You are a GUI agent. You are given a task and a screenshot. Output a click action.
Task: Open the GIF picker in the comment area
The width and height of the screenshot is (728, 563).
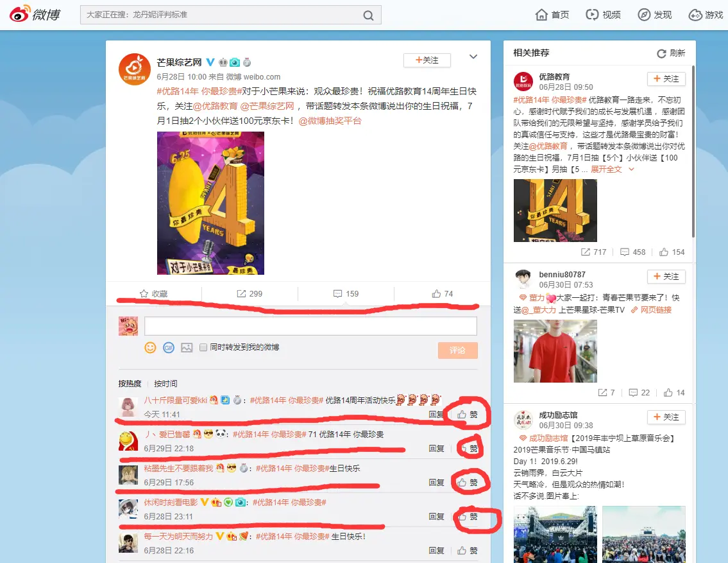tap(167, 347)
